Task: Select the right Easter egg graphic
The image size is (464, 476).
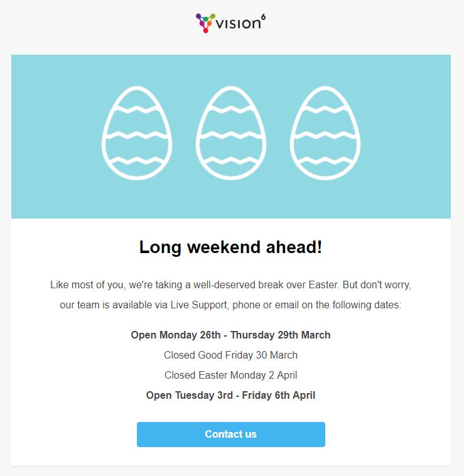Action: 325,133
